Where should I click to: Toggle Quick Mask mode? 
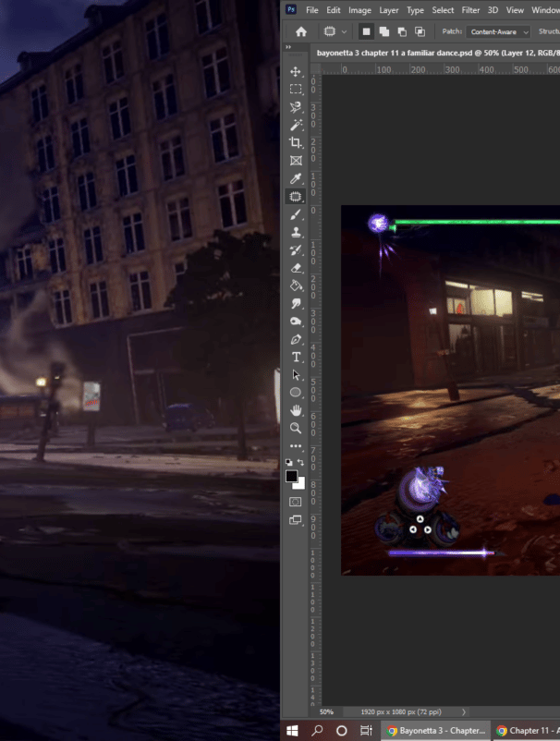pos(296,502)
